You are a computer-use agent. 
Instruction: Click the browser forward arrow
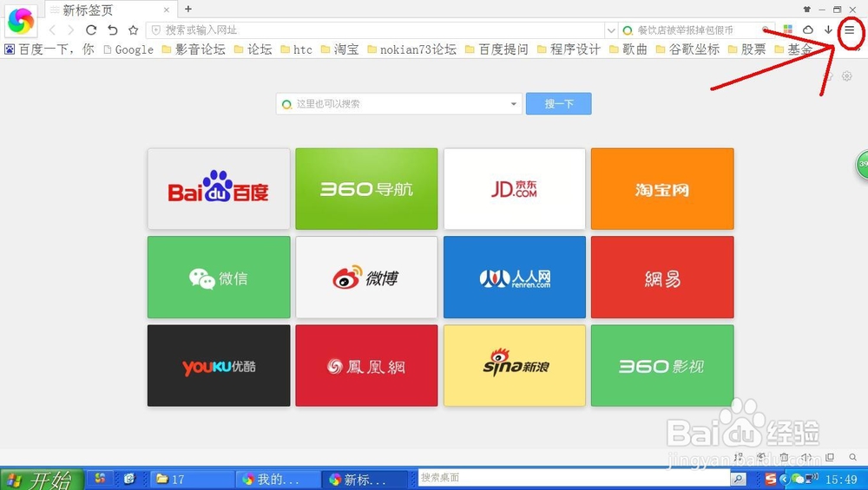(x=71, y=29)
